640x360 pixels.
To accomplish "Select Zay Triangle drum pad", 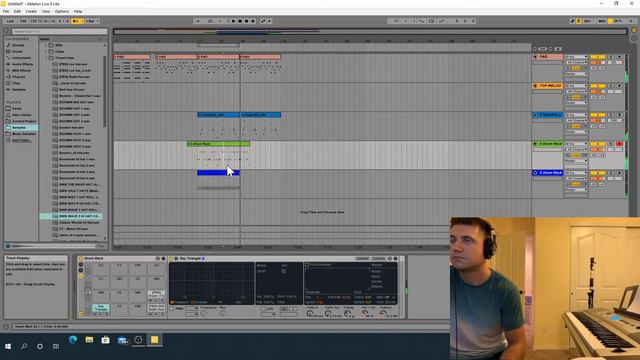I will coord(101,308).
